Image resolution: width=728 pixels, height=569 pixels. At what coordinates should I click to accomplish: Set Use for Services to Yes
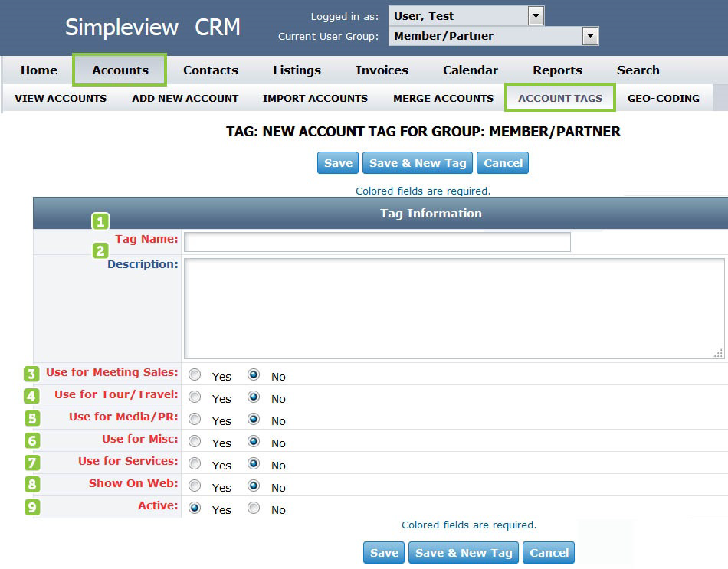click(x=195, y=463)
